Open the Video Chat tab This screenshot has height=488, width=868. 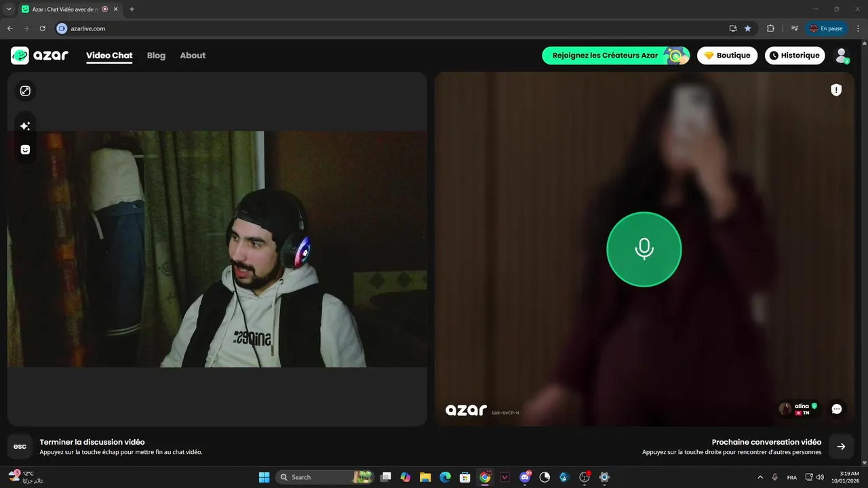[x=109, y=56]
